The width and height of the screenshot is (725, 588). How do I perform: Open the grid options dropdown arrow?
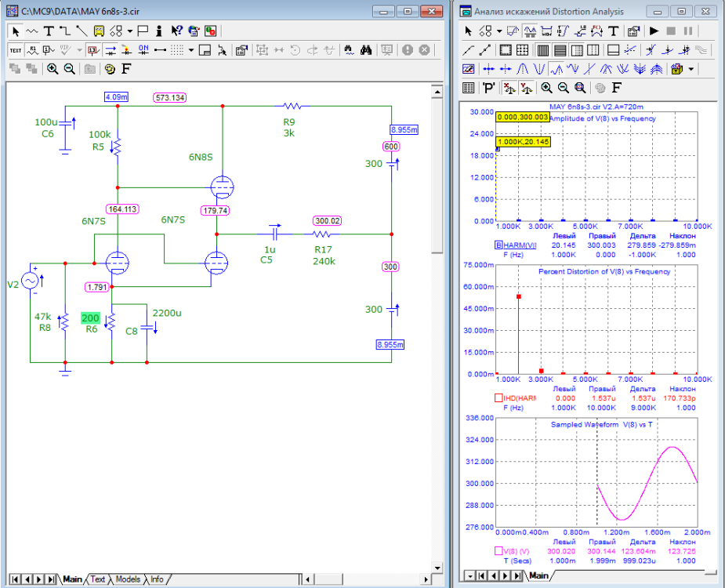[190, 50]
